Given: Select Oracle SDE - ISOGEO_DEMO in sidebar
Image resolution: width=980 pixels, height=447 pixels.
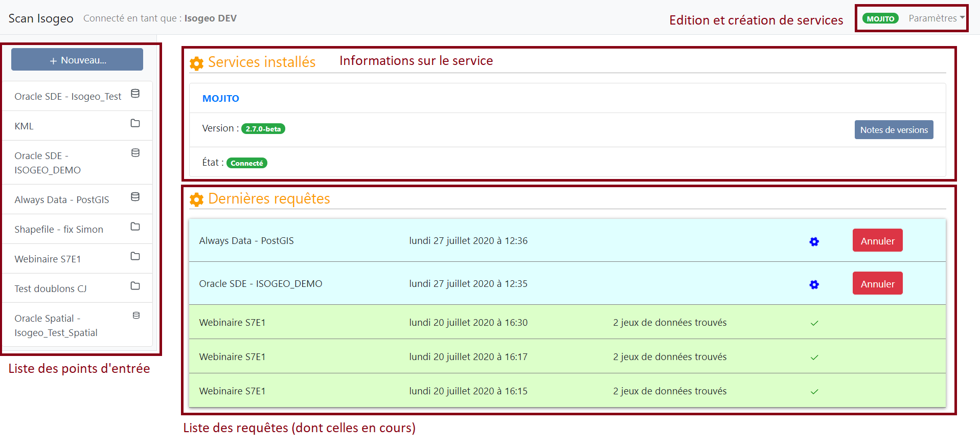Looking at the screenshot, I should [x=77, y=163].
